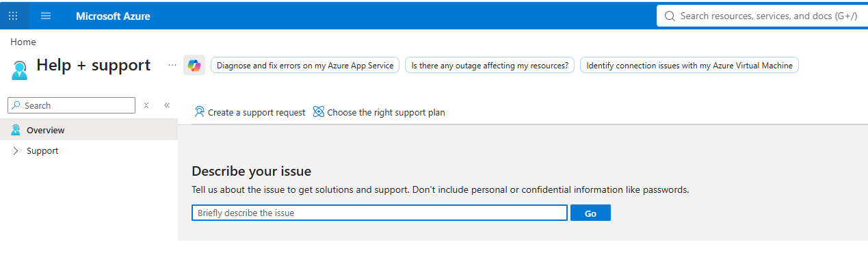Click Search resources, services, and docs box
This screenshot has width=868, height=266.
click(763, 16)
